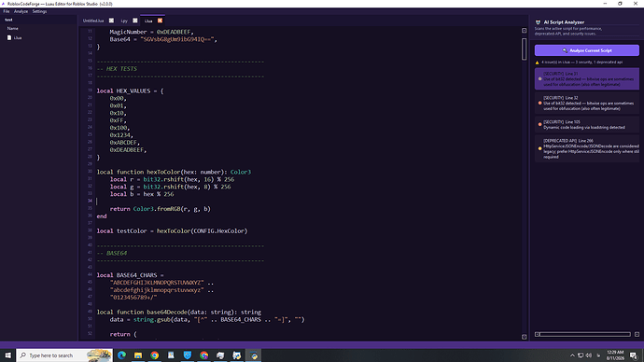Click the Name column header in explorer
This screenshot has height=362, width=644.
(x=13, y=28)
